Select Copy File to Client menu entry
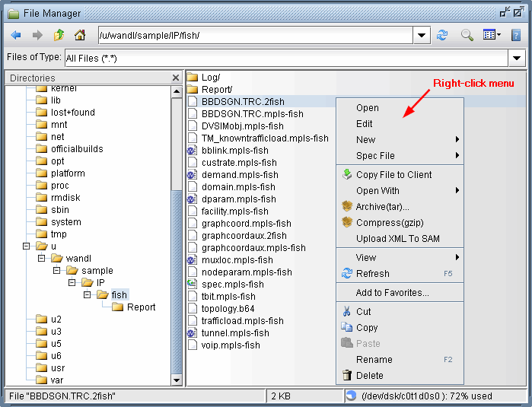The image size is (532, 407). [393, 174]
